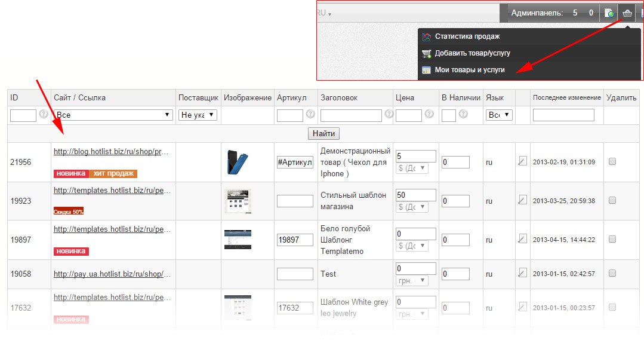Click the help icon beside Артикул filter

pyautogui.click(x=310, y=114)
